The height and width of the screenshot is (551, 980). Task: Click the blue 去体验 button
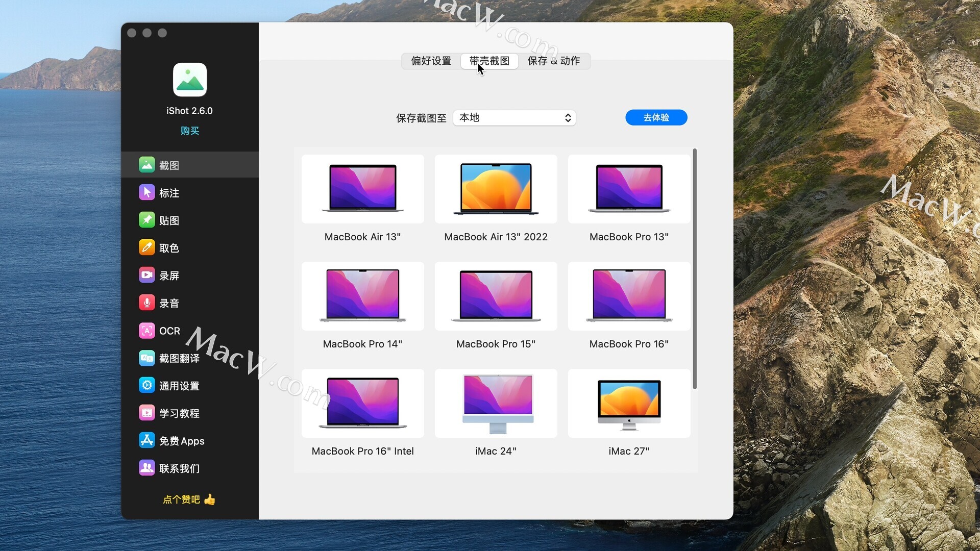pyautogui.click(x=656, y=117)
